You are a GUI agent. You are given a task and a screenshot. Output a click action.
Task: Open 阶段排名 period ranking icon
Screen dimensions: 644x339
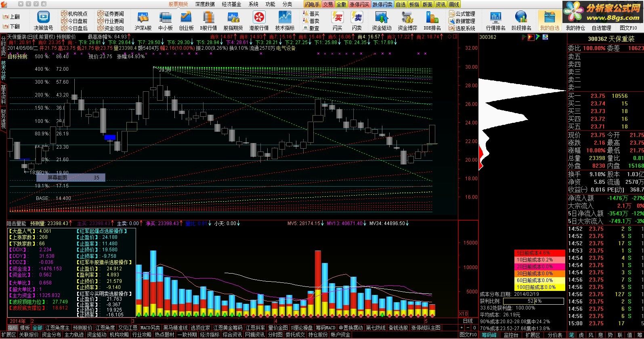521,20
